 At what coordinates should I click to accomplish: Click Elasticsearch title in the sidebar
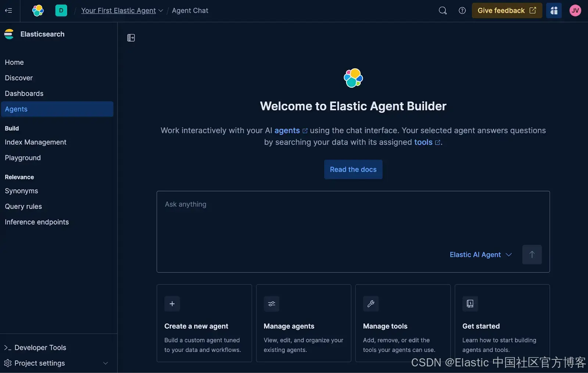point(42,34)
